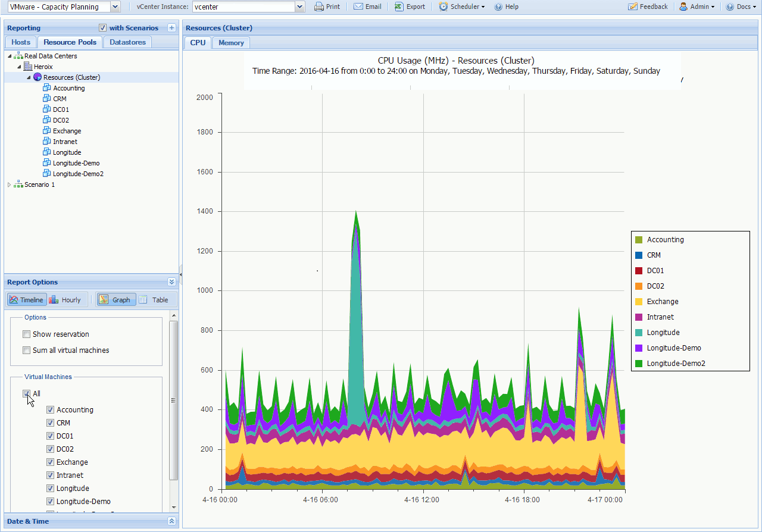
Task: Uncheck the DC01 virtual machine checkbox
Action: (x=50, y=436)
